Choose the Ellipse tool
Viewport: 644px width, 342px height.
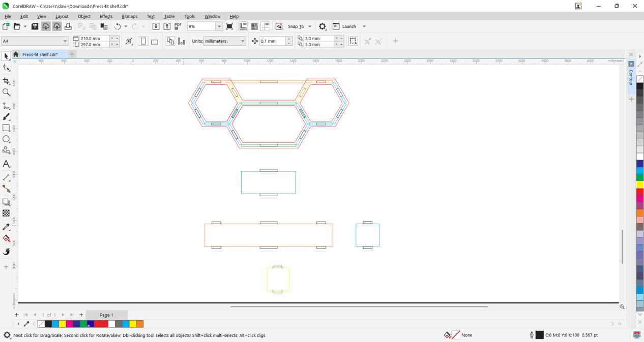6,139
